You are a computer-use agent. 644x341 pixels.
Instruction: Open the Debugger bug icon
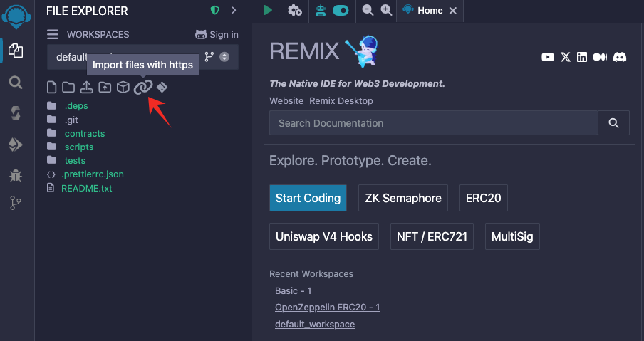coord(16,176)
